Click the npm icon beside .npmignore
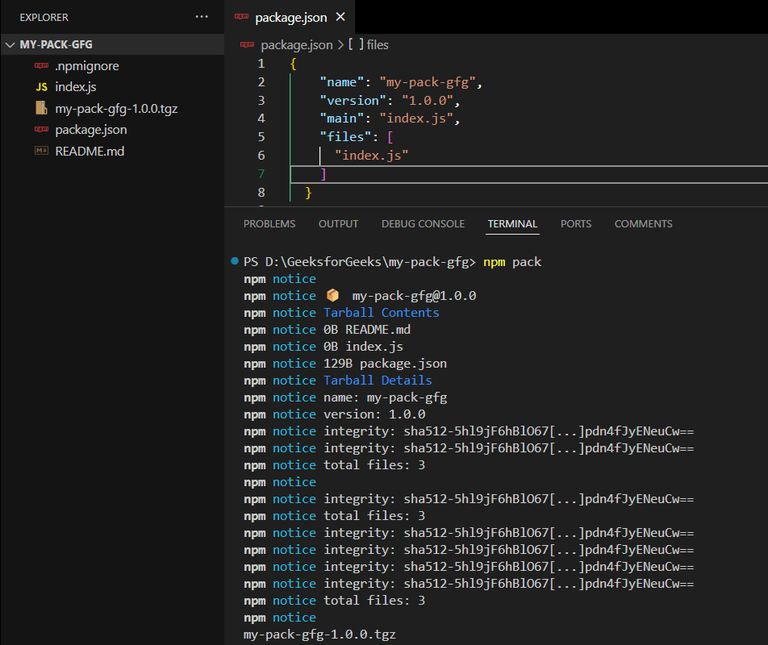 pyautogui.click(x=41, y=66)
